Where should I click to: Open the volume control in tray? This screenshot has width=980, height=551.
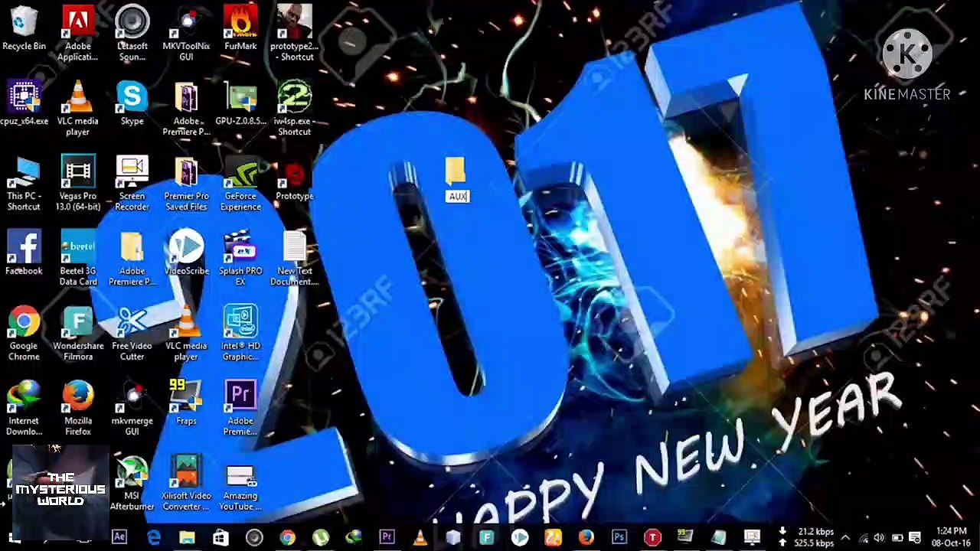click(879, 537)
